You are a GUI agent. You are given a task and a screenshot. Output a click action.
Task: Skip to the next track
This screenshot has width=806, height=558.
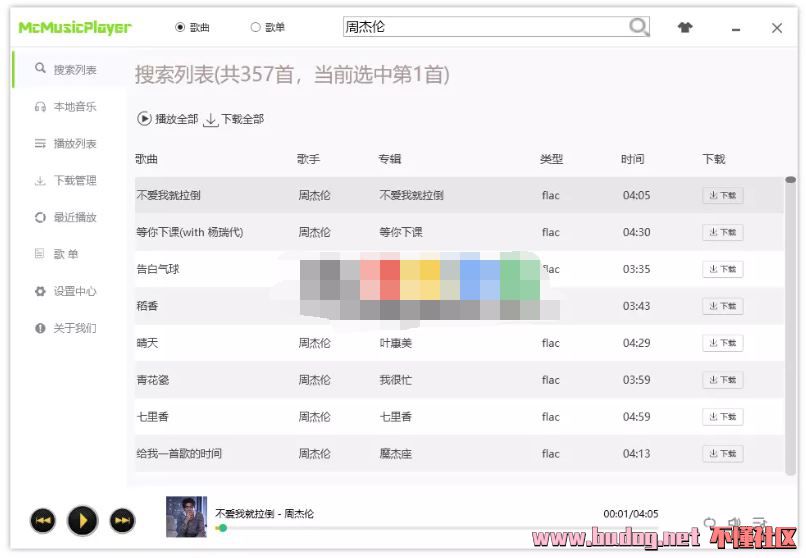[122, 520]
